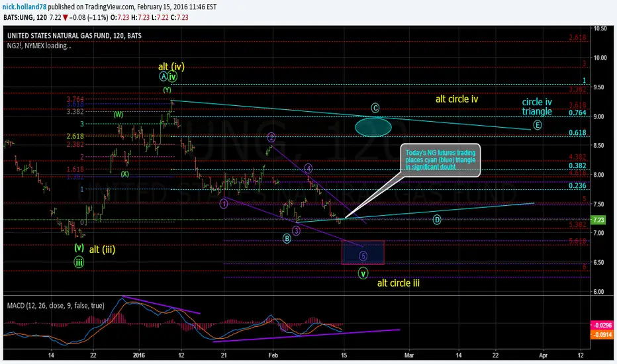Select the circled C wave marker
Image resolution: width=617 pixels, height=364 pixels.
[375, 107]
